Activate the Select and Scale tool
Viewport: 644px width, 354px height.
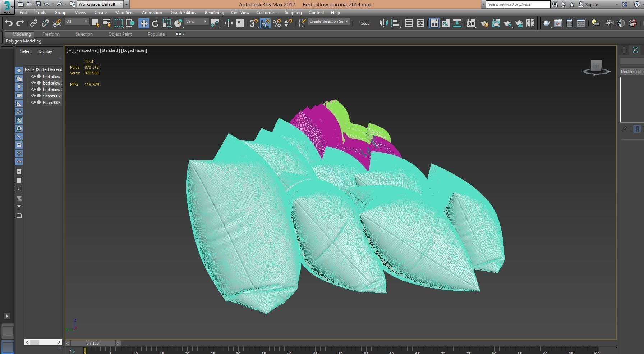[167, 23]
